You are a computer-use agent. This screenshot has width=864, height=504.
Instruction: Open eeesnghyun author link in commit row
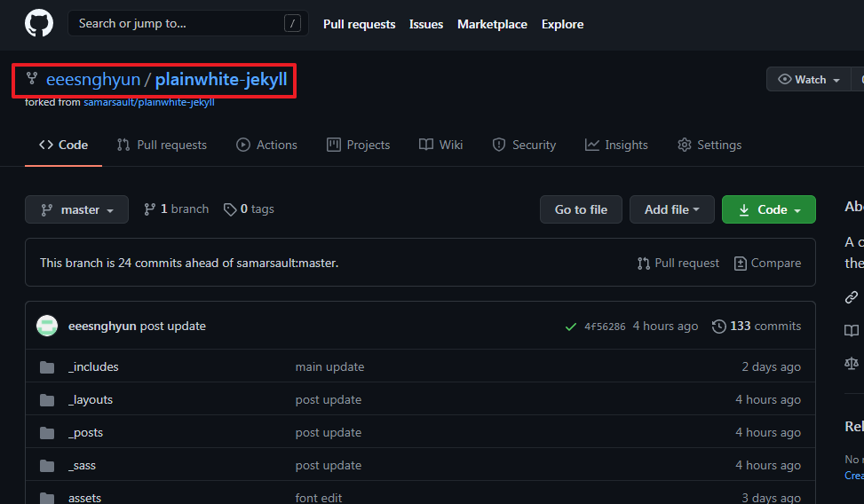pos(102,326)
